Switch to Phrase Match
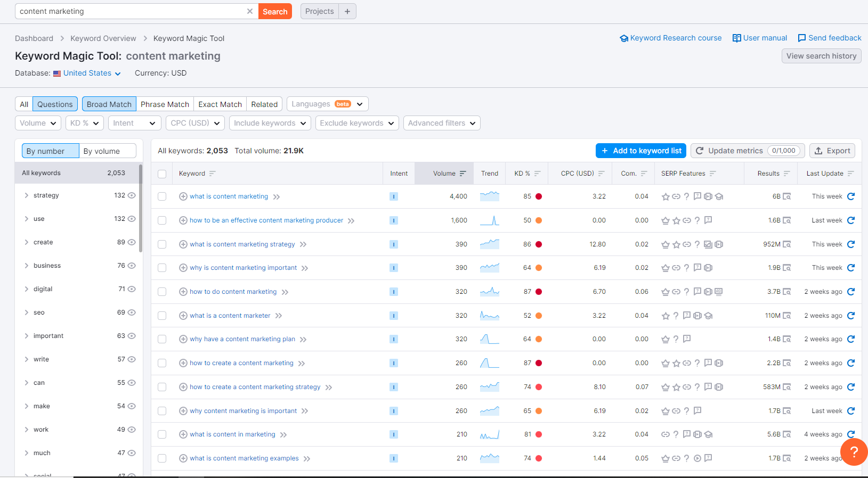 tap(165, 104)
